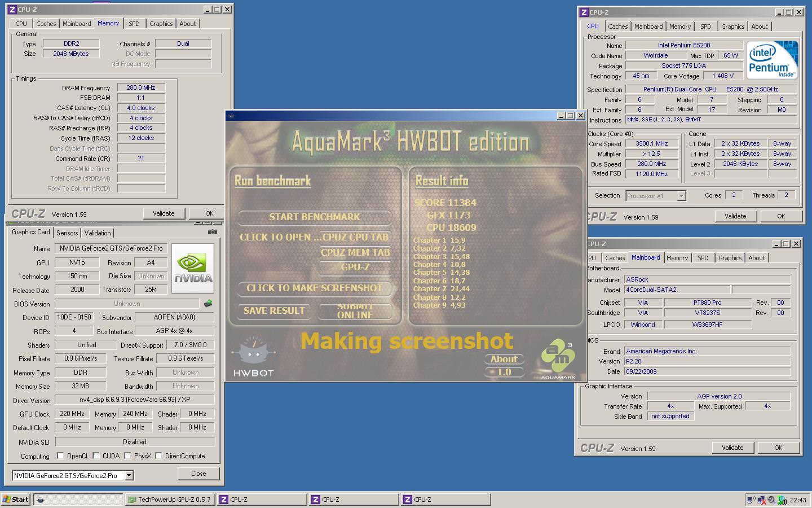Click the Chapter 7 21,44 result line
The height and width of the screenshot is (508, 812).
click(442, 288)
